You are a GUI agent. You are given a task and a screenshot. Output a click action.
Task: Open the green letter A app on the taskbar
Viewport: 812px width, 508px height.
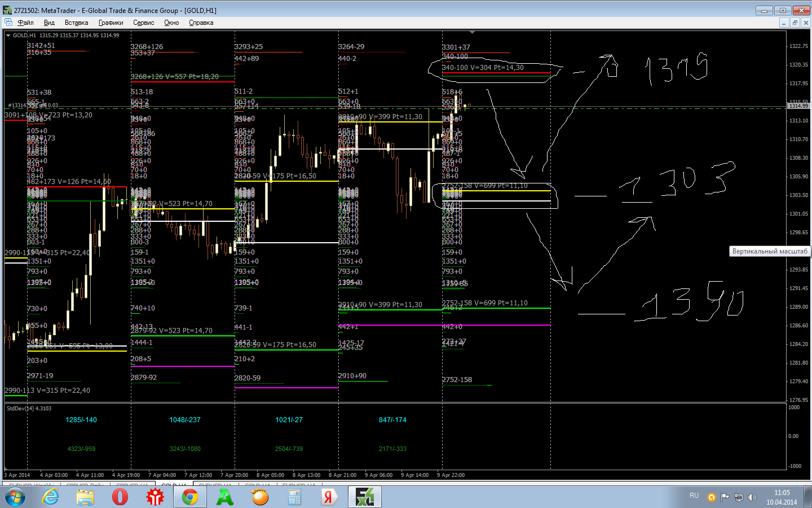(225, 497)
